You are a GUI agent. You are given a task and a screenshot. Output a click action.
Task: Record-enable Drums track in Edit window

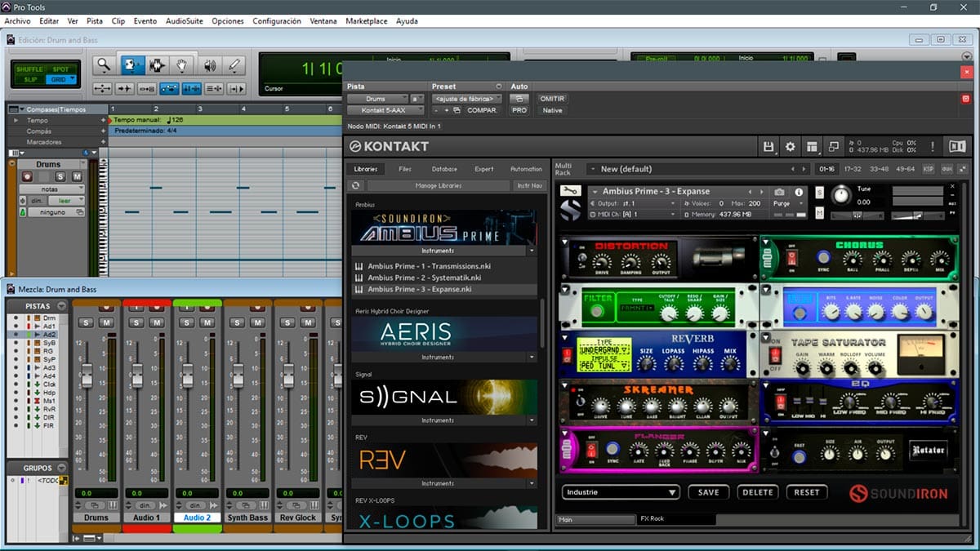pyautogui.click(x=27, y=176)
